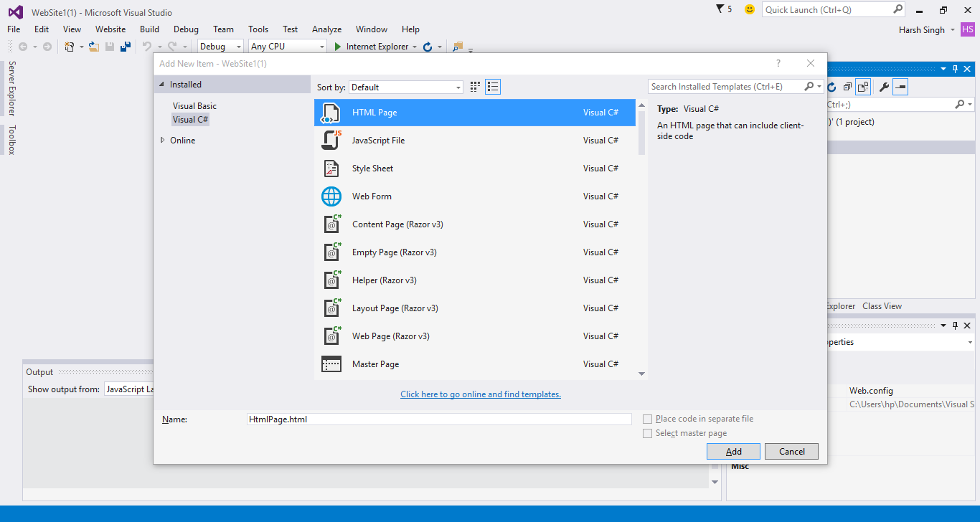Viewport: 980px width, 522px height.
Task: Open the Internet Explorer browser dropdown arrow
Action: point(415,47)
